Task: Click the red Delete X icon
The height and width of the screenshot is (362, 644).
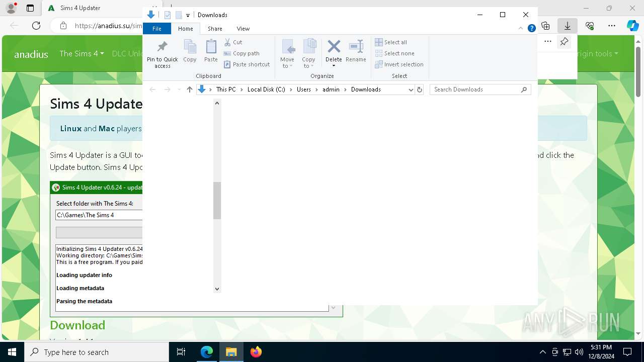Action: click(334, 47)
